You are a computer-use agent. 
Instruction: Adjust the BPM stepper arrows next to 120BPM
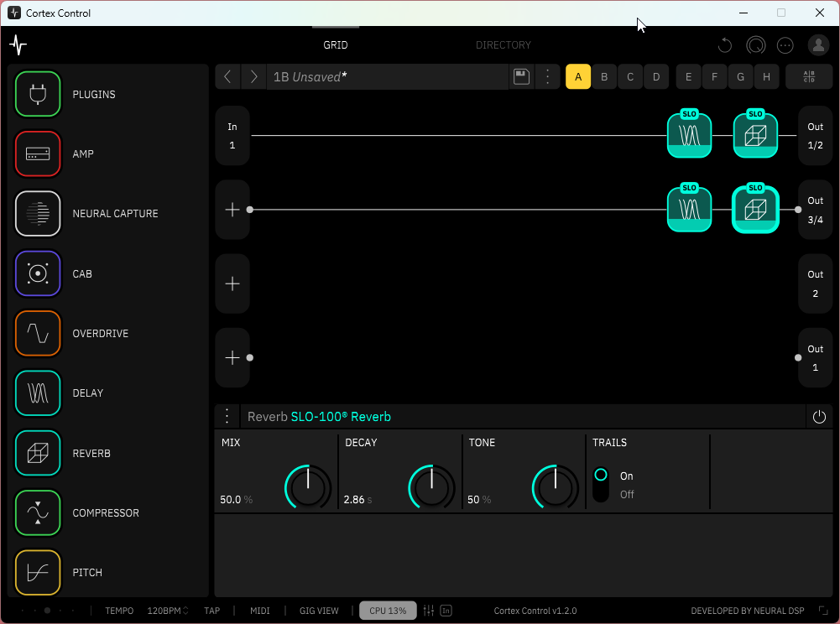click(x=186, y=610)
